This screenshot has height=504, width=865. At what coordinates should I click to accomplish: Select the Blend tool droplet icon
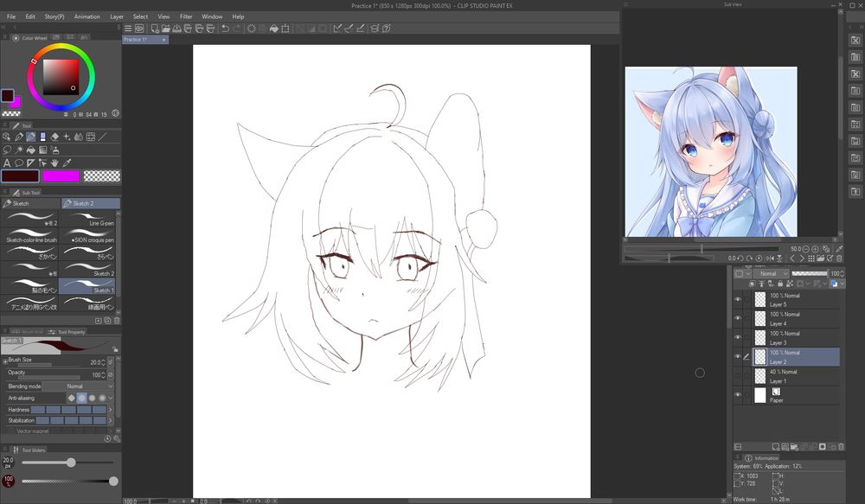pyautogui.click(x=79, y=137)
